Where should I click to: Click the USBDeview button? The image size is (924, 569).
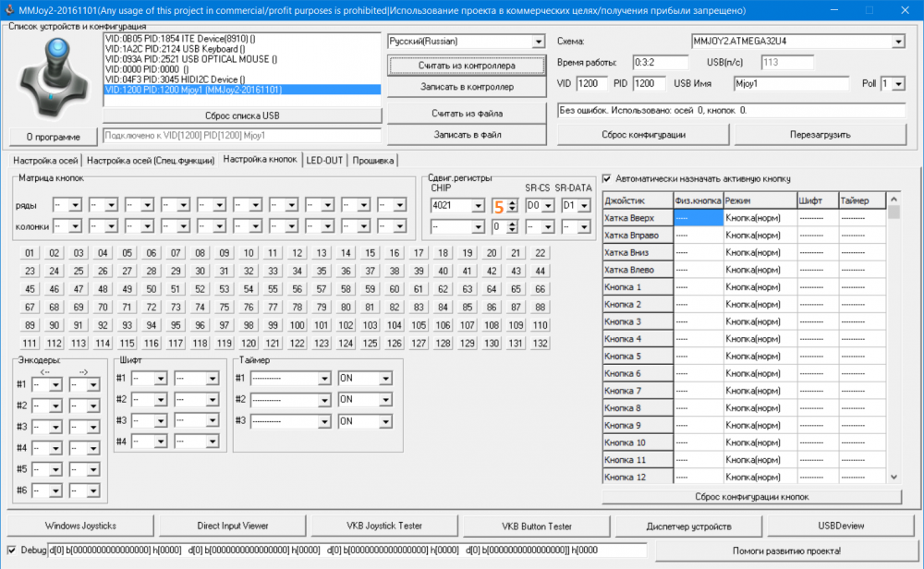tap(840, 526)
